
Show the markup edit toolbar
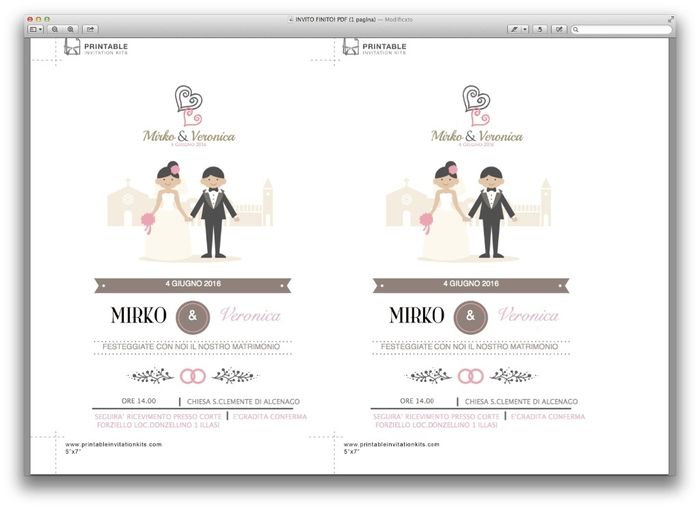pos(558,30)
